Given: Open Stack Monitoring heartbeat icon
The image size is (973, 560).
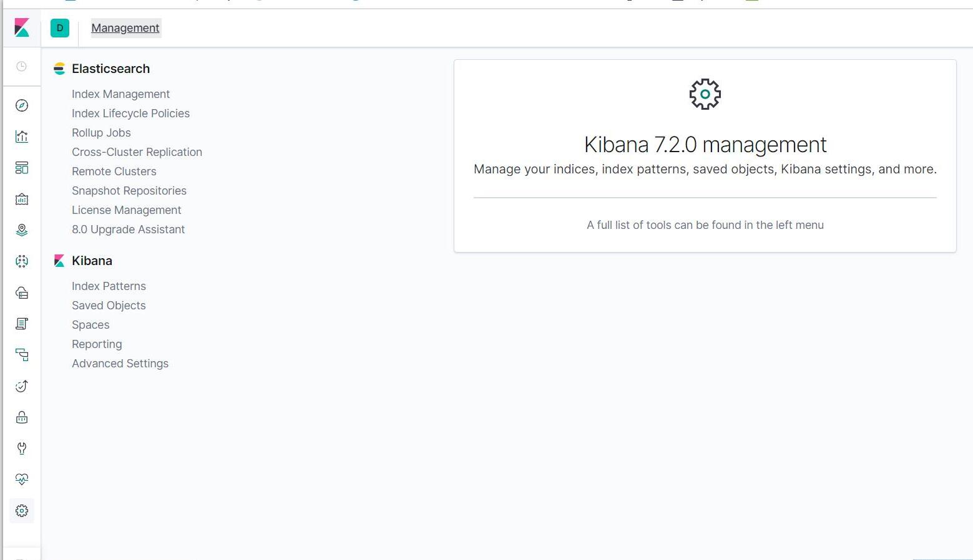Looking at the screenshot, I should click(x=22, y=480).
